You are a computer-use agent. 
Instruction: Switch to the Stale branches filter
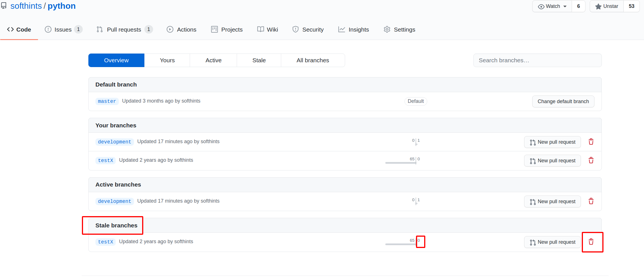pos(259,60)
